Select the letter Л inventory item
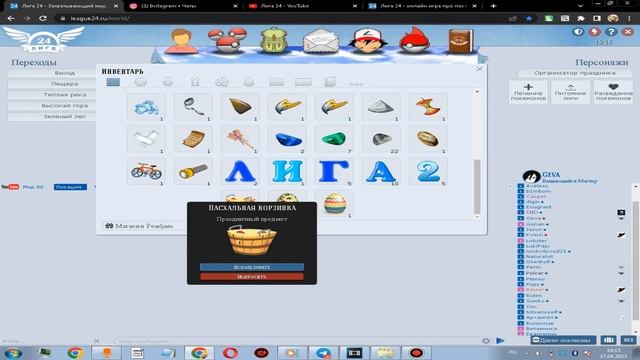 tap(240, 171)
